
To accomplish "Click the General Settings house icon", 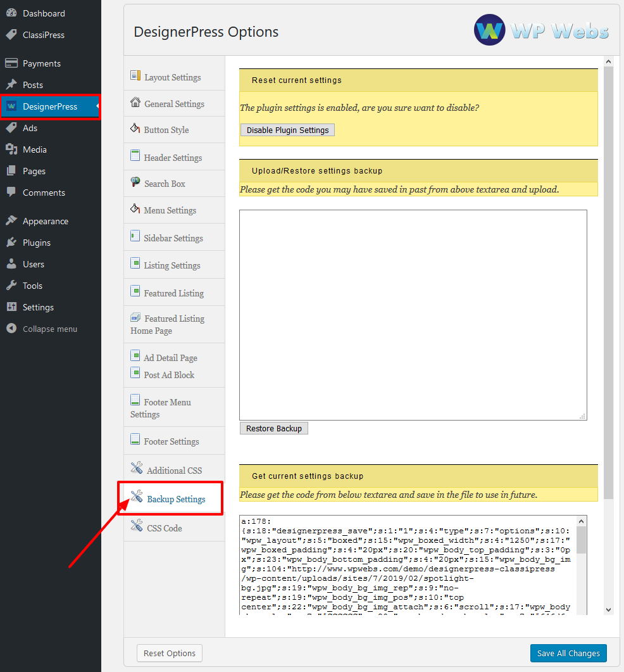I will [x=135, y=103].
